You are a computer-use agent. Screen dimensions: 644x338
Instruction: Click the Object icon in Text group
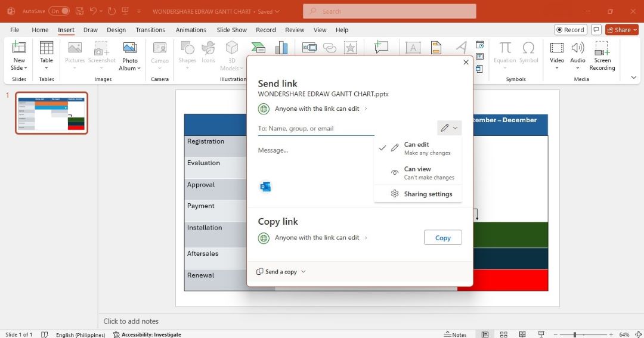tap(479, 69)
